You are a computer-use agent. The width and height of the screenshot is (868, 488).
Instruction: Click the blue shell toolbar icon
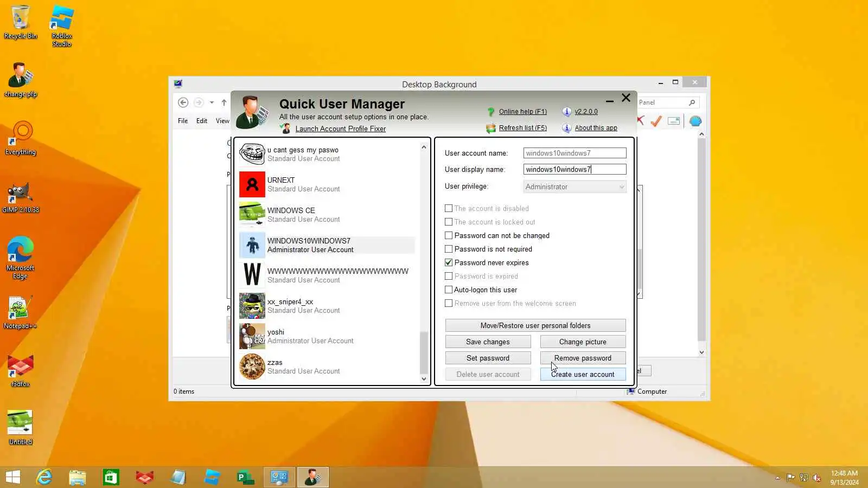click(695, 121)
